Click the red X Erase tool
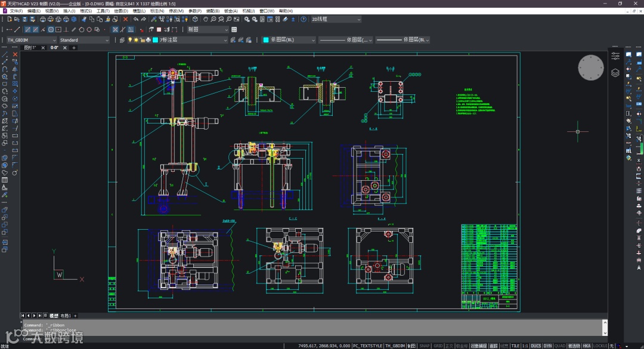This screenshot has width=644, height=349. click(15, 54)
